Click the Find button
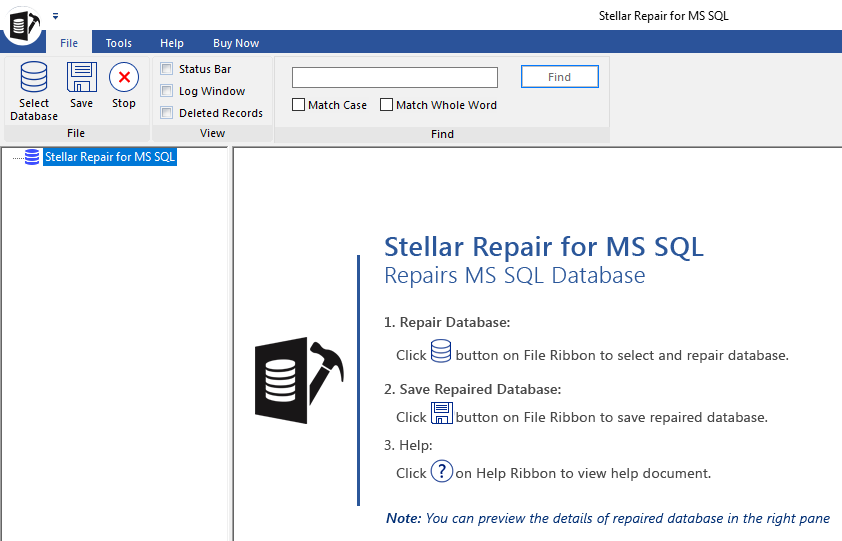The width and height of the screenshot is (842, 541). click(560, 77)
